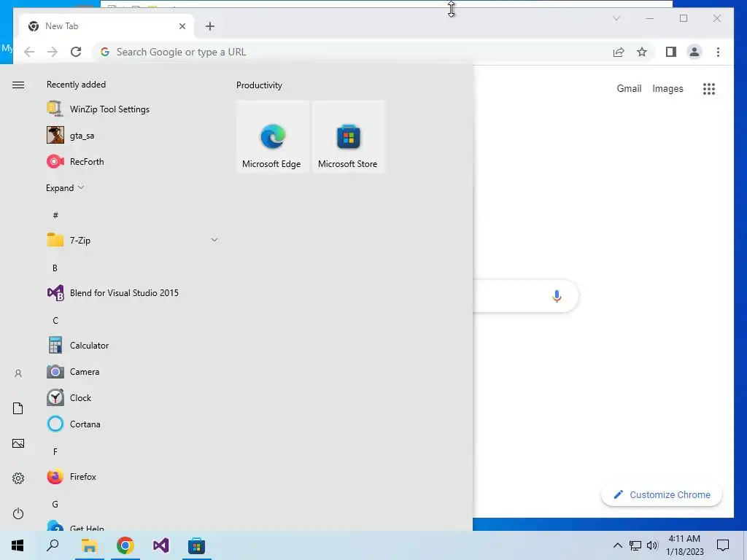This screenshot has height=560, width=747.
Task: Click Chrome's back arrow
Action: 29,52
